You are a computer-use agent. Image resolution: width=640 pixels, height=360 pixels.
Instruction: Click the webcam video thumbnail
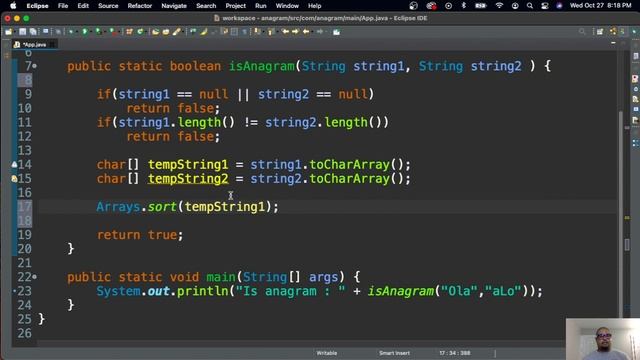pyautogui.click(x=603, y=339)
